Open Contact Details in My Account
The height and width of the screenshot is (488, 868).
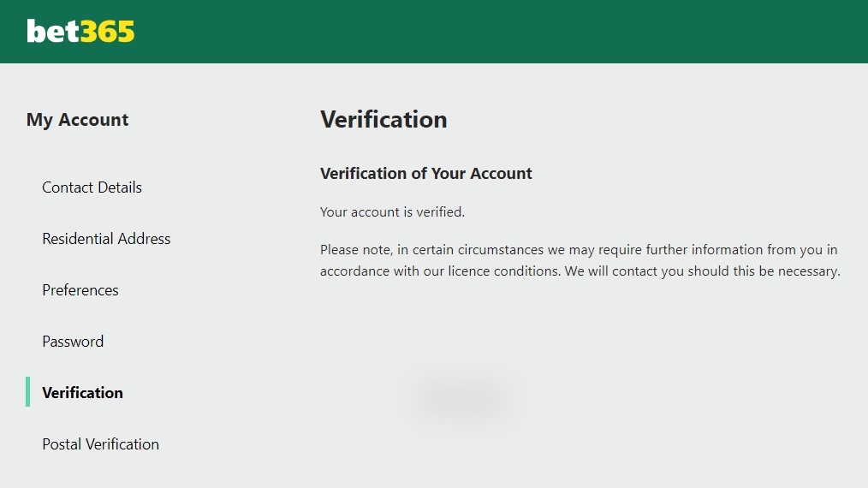click(x=92, y=187)
